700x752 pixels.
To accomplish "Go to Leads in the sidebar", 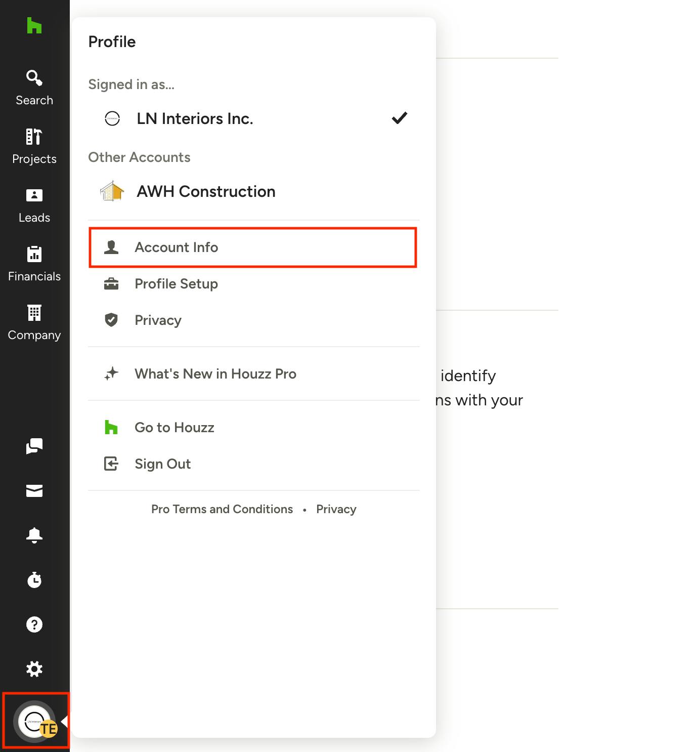I will click(34, 205).
